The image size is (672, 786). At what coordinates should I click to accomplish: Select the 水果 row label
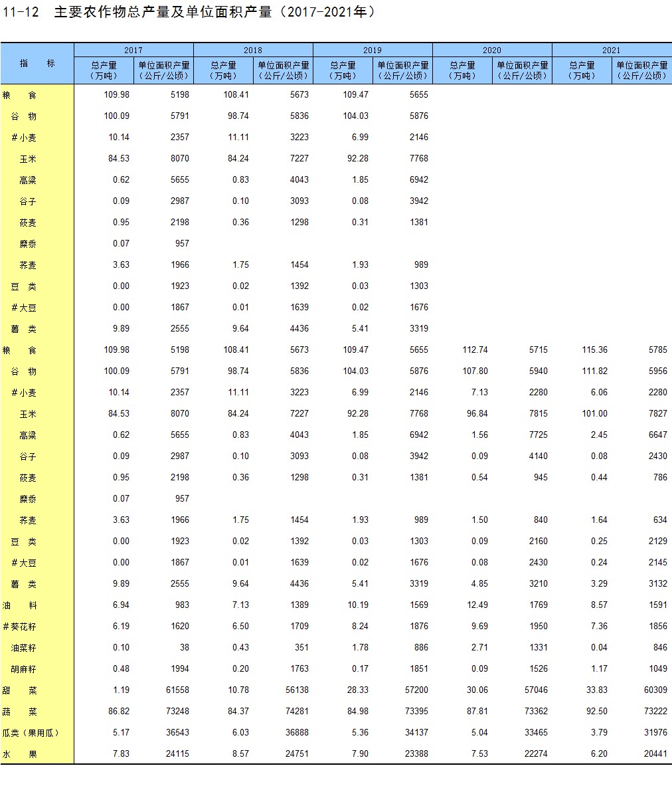[x=20, y=754]
